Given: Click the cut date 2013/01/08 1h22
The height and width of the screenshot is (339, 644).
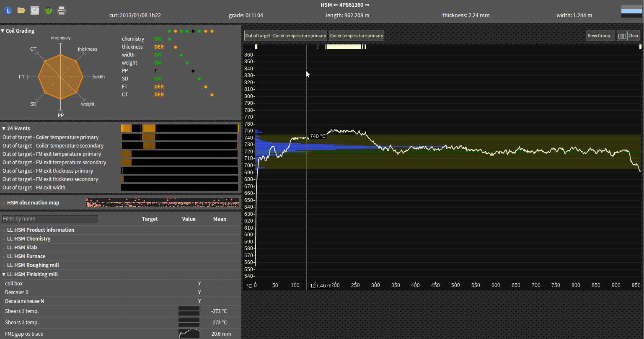Looking at the screenshot, I should point(135,16).
